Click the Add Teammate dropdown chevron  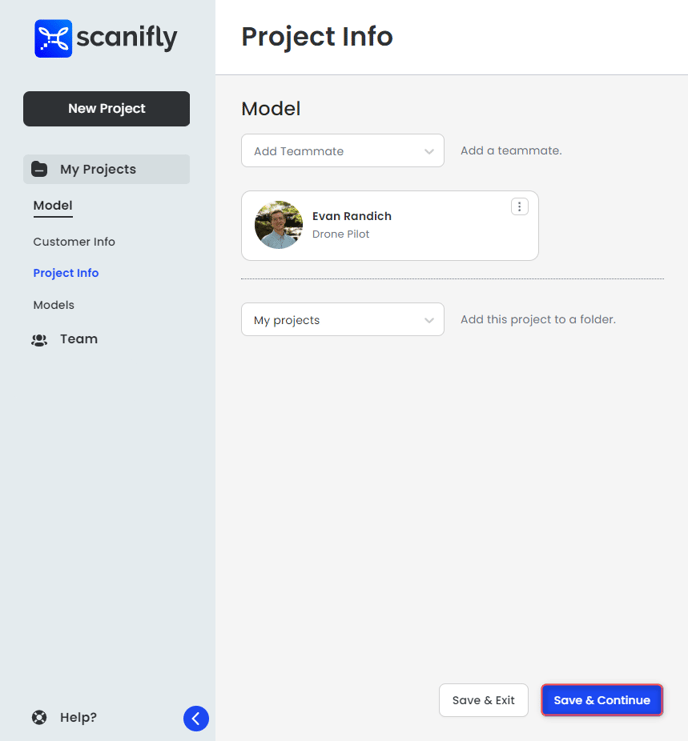click(429, 152)
